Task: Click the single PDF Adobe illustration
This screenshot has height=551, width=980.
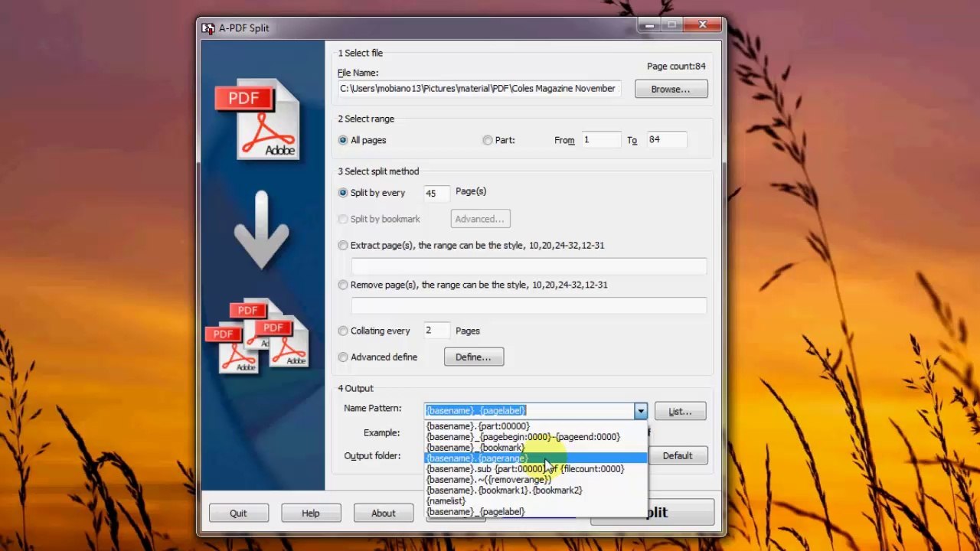Action: [258, 119]
